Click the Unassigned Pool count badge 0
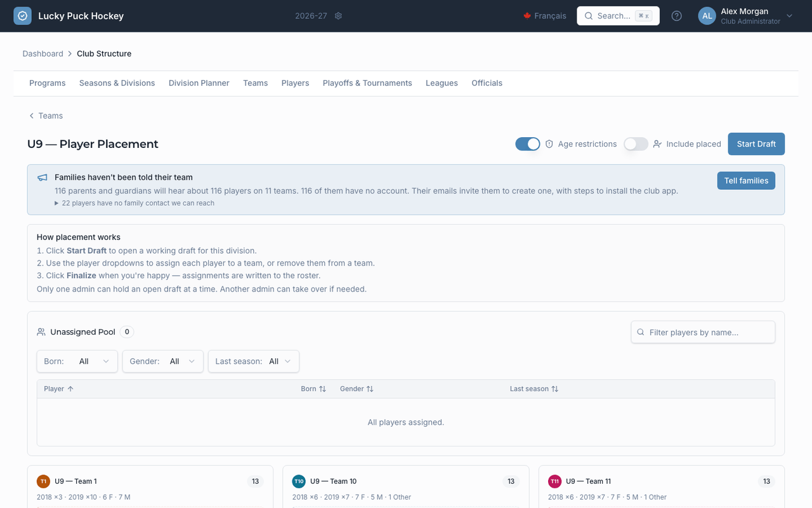Screen dimensions: 812x508 [127, 332]
